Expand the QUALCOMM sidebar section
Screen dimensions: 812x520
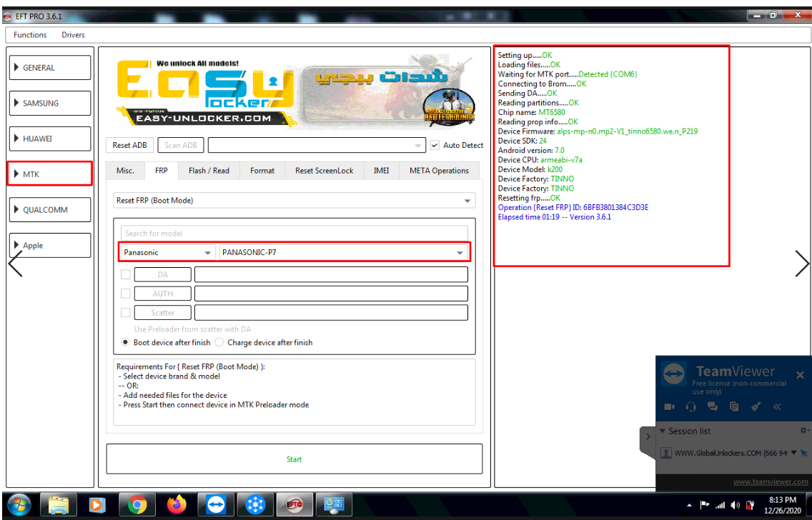pos(50,209)
